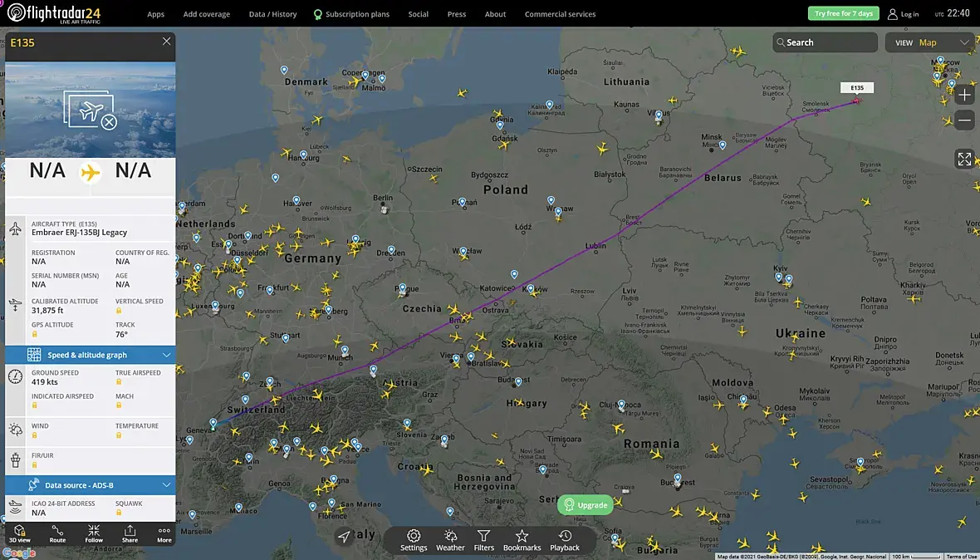Collapse the Data source - ADS-B section

pyautogui.click(x=91, y=485)
